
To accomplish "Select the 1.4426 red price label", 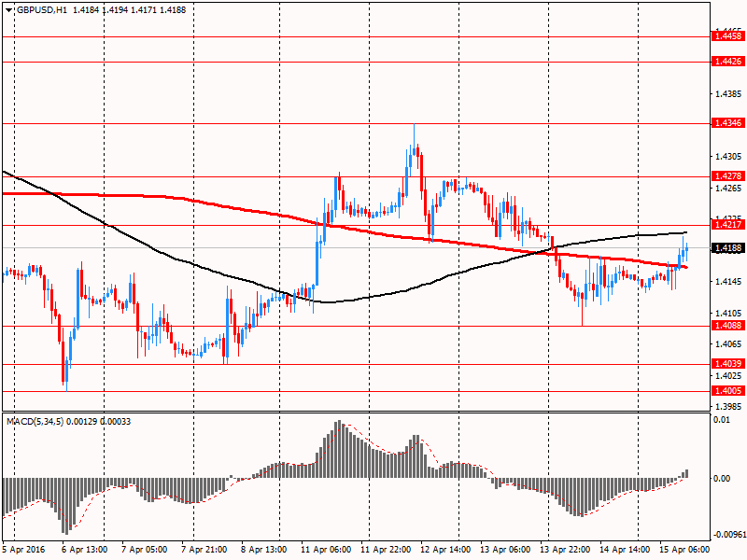I will point(728,62).
